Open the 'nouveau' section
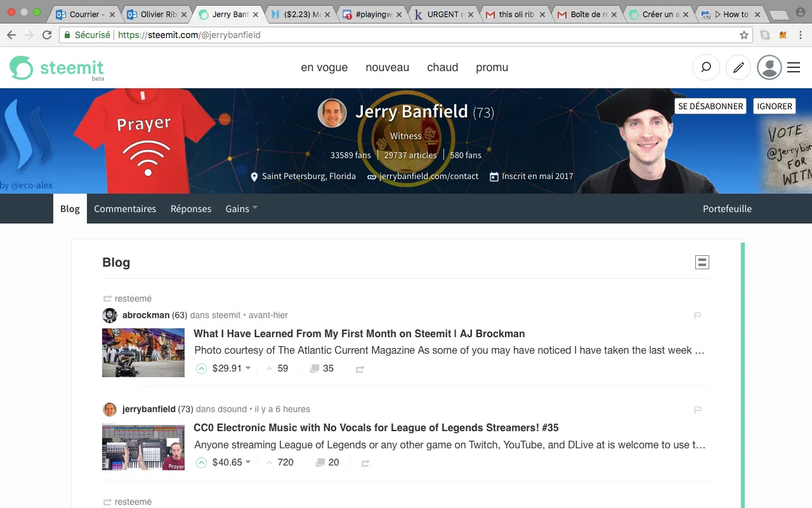 pos(387,67)
